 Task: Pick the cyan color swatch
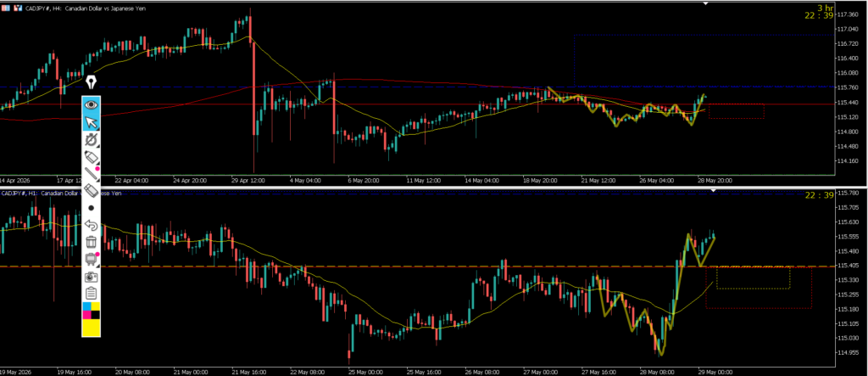(87, 306)
